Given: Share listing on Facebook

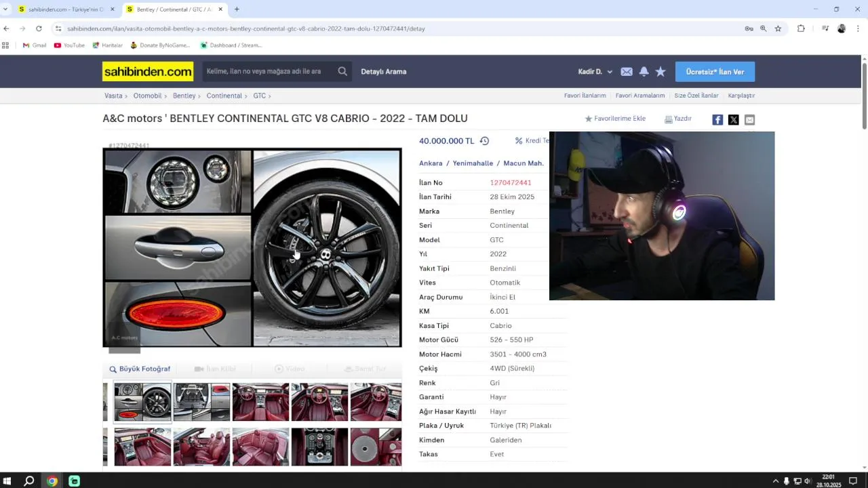Looking at the screenshot, I should (717, 120).
